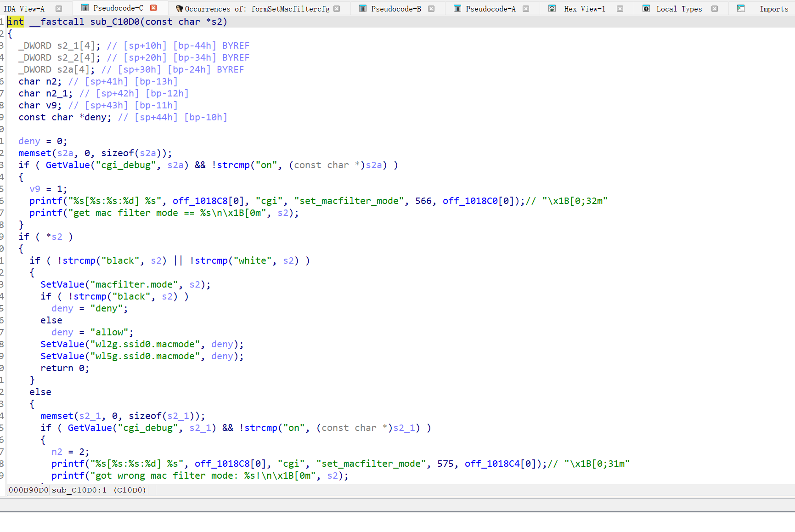Click the Occurrences search results tab icon

(x=179, y=9)
